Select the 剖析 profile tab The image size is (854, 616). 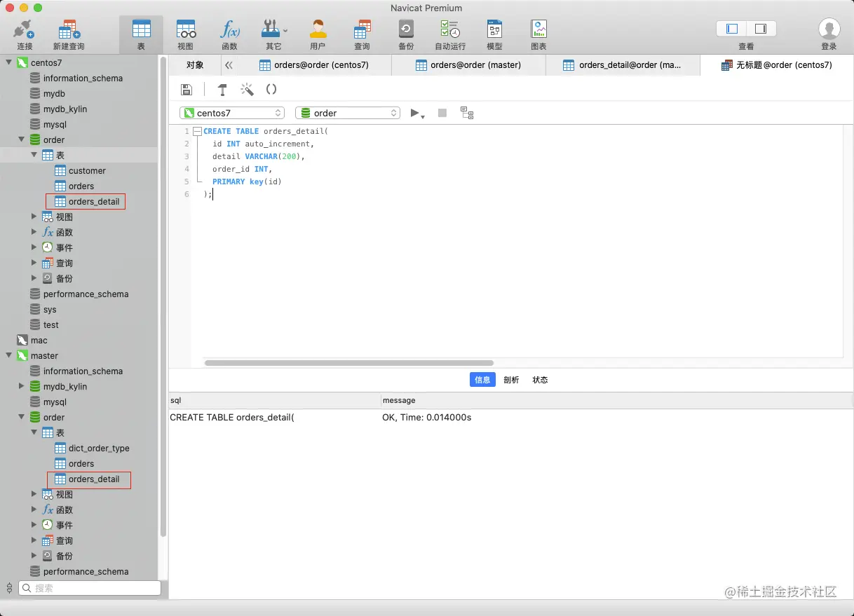tap(511, 380)
